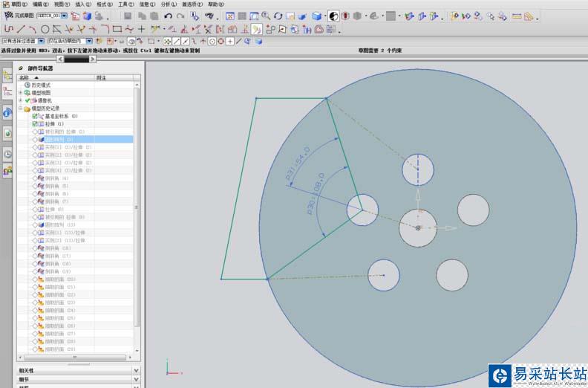Toggle the 基准坐标系 (0) checkbox
Screen dimensions: 588x388
[35, 116]
